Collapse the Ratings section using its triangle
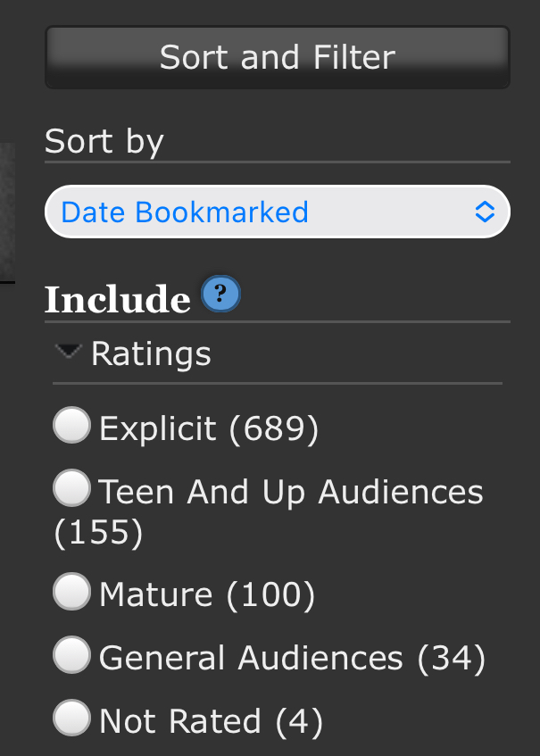540x756 pixels. [68, 353]
